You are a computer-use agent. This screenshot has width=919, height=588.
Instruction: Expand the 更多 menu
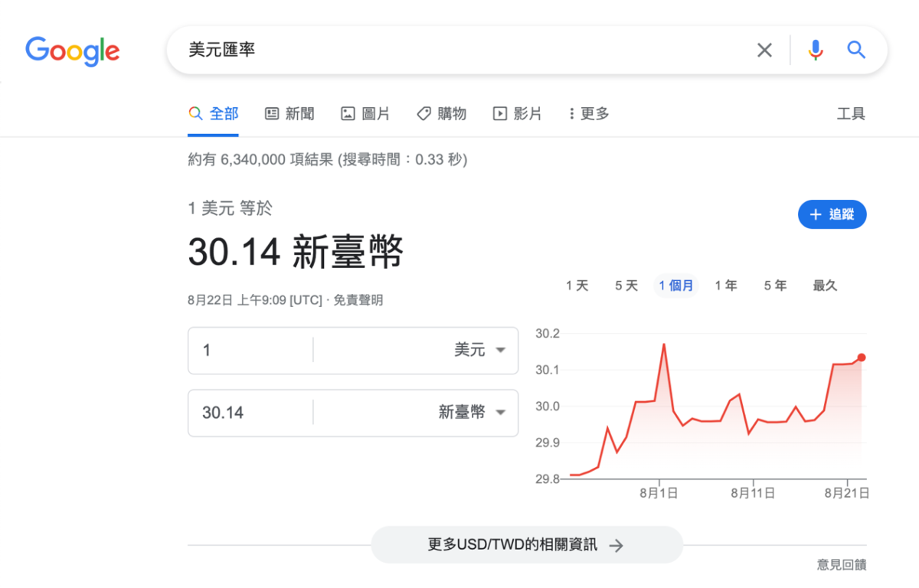pyautogui.click(x=589, y=114)
